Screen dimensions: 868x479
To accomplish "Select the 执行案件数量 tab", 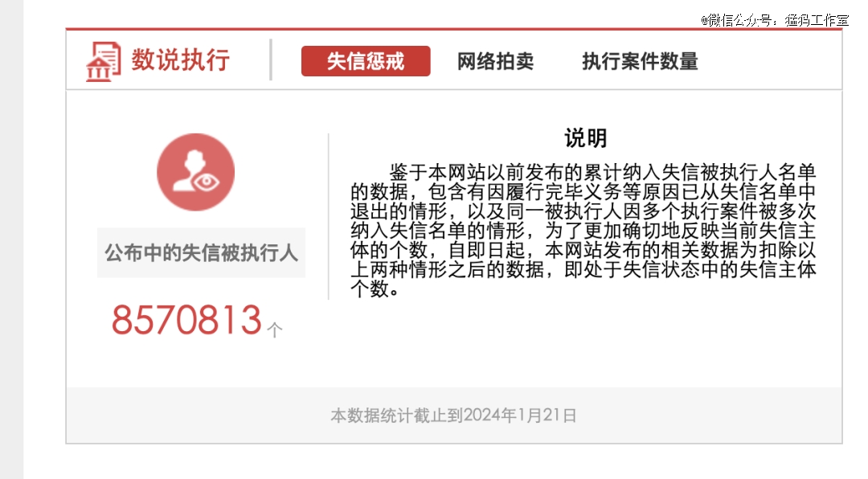I will [x=640, y=61].
